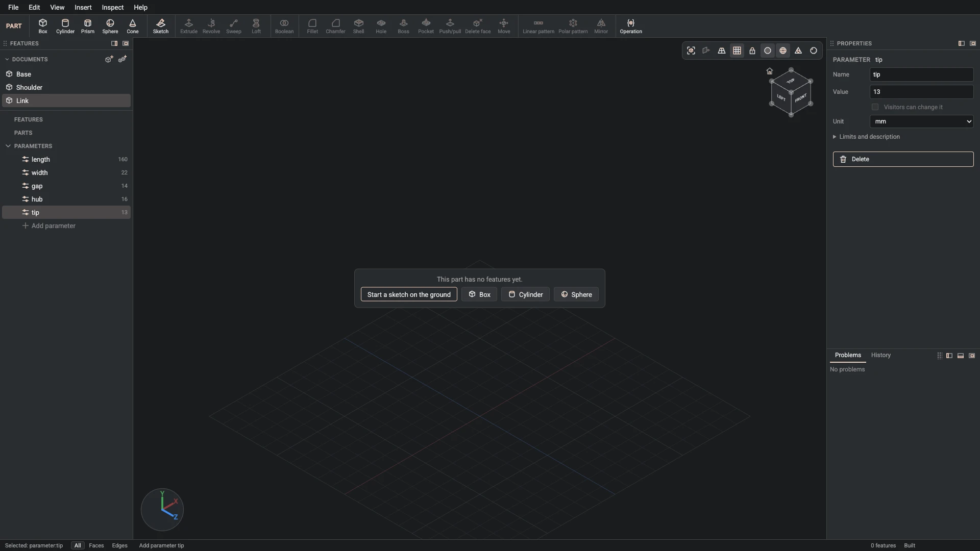Click Start a sketch on the ground
This screenshot has height=551, width=980.
(409, 294)
